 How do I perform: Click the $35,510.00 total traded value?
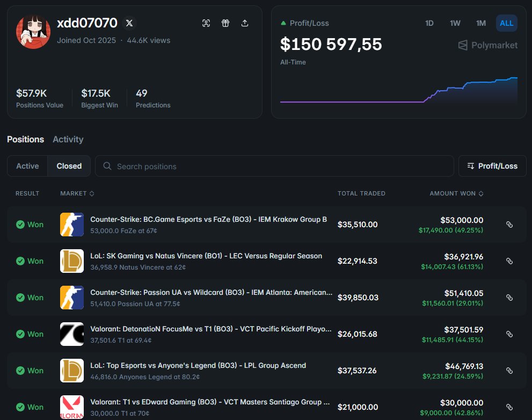pyautogui.click(x=358, y=225)
